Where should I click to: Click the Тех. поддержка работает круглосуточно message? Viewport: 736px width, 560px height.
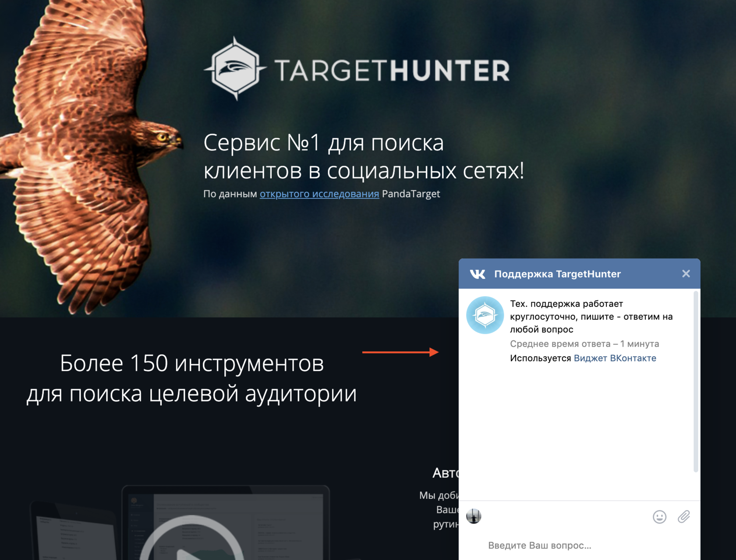click(591, 316)
